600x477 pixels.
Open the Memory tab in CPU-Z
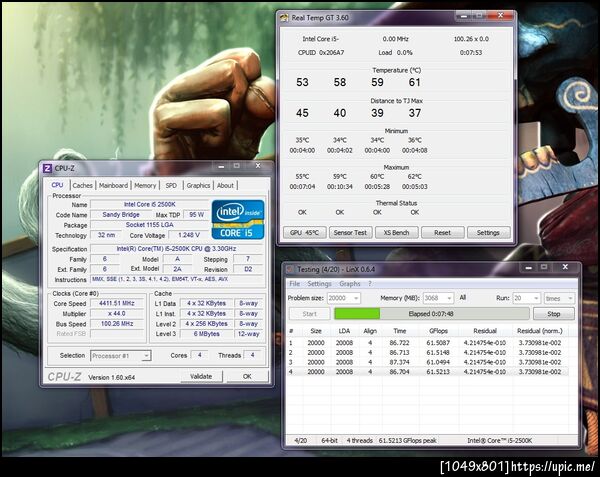click(x=145, y=186)
